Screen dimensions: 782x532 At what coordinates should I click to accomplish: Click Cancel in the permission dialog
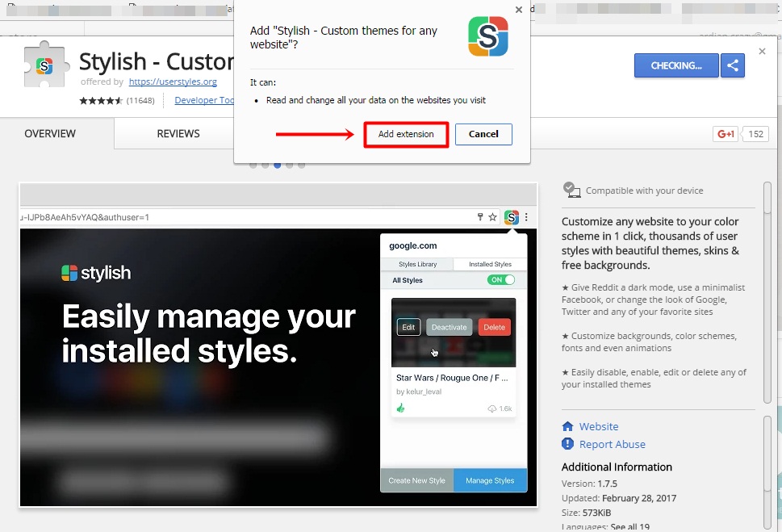pos(483,134)
